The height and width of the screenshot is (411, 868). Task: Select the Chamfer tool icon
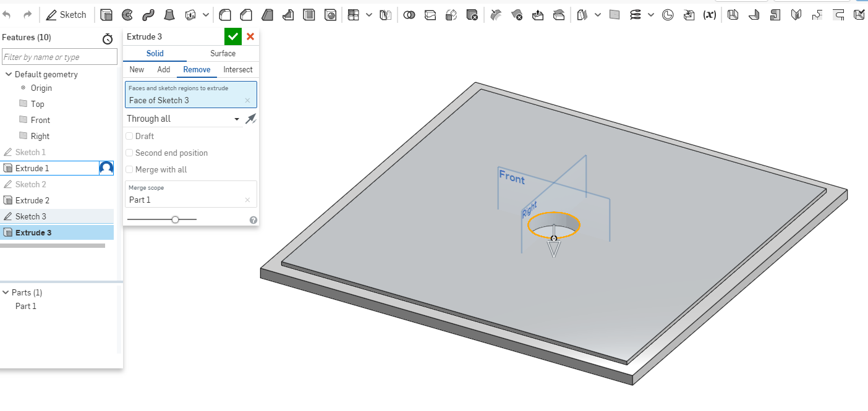click(x=246, y=15)
